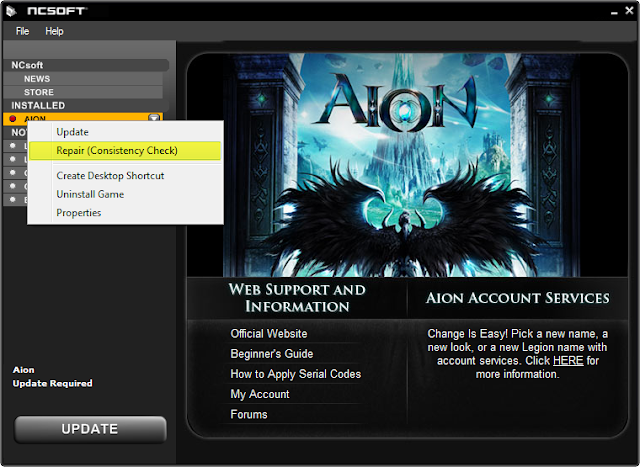Click the red status dot beside AION
Image resolution: width=640 pixels, height=467 pixels.
[13, 118]
